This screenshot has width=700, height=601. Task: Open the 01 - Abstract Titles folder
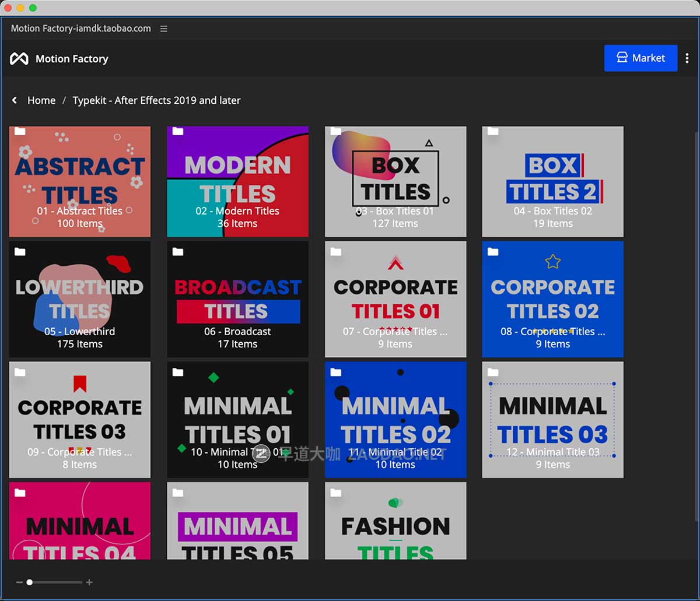click(80, 182)
